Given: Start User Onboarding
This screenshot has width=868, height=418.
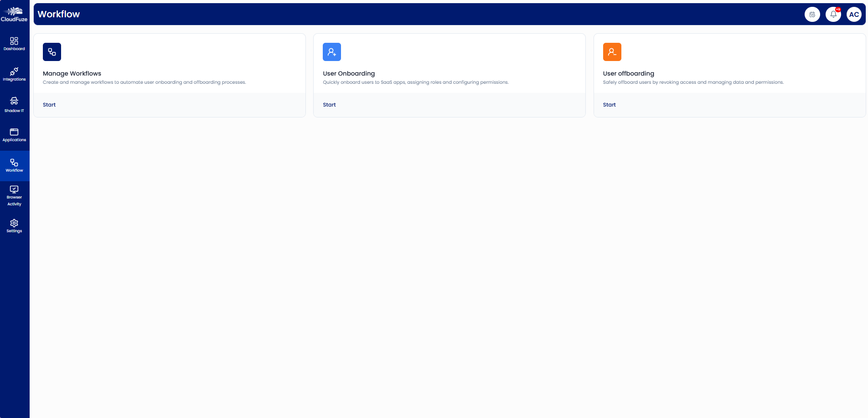Looking at the screenshot, I should tap(329, 105).
